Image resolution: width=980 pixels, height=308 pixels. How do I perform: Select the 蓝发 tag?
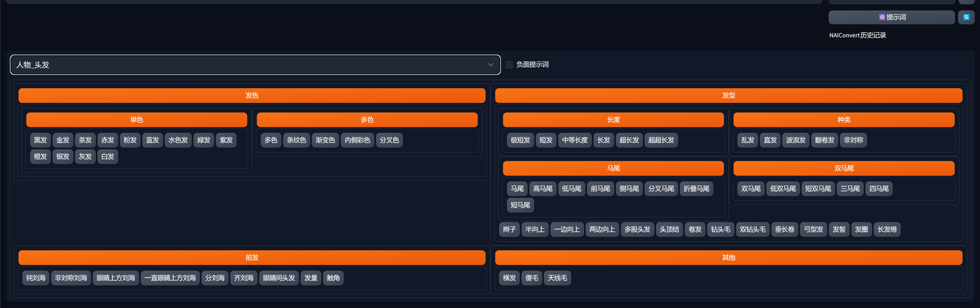152,140
